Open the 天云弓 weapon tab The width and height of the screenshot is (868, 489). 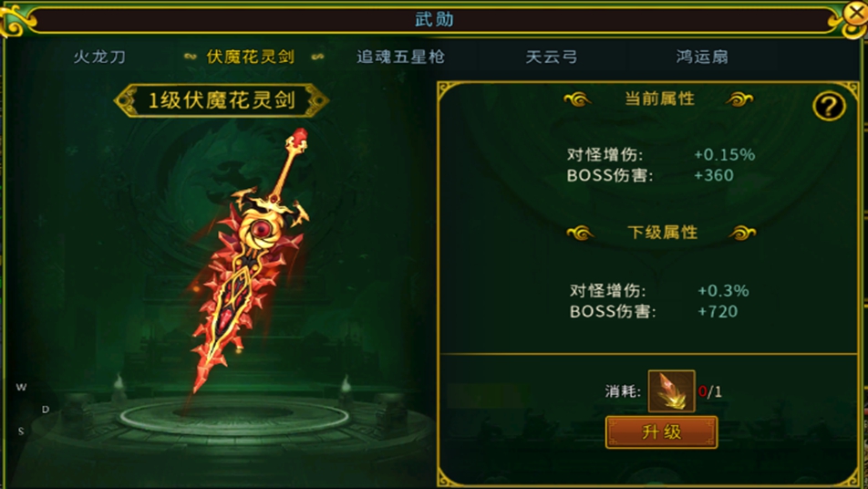552,57
